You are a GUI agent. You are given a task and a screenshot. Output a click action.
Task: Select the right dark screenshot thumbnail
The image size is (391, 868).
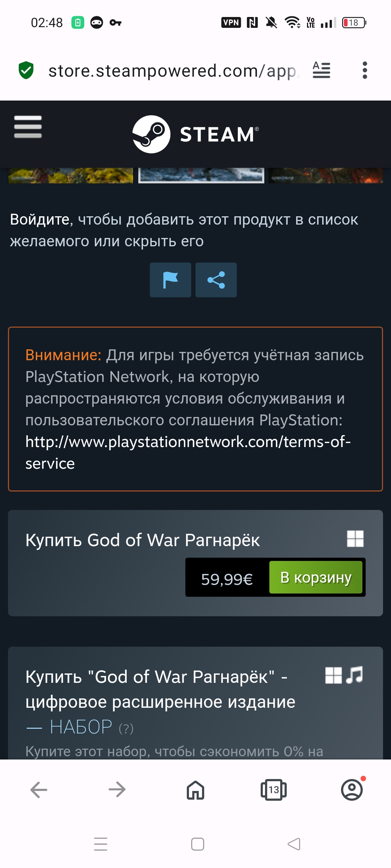coord(326,175)
